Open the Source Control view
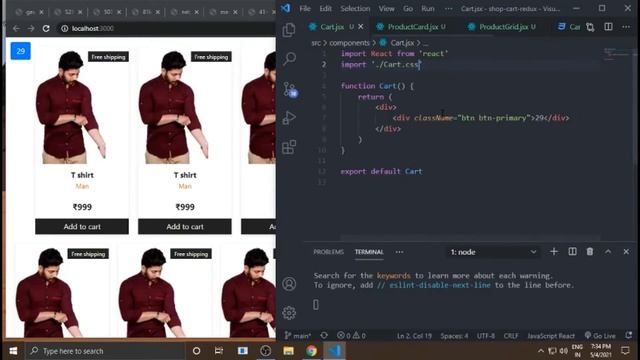The width and height of the screenshot is (640, 360). tap(290, 89)
